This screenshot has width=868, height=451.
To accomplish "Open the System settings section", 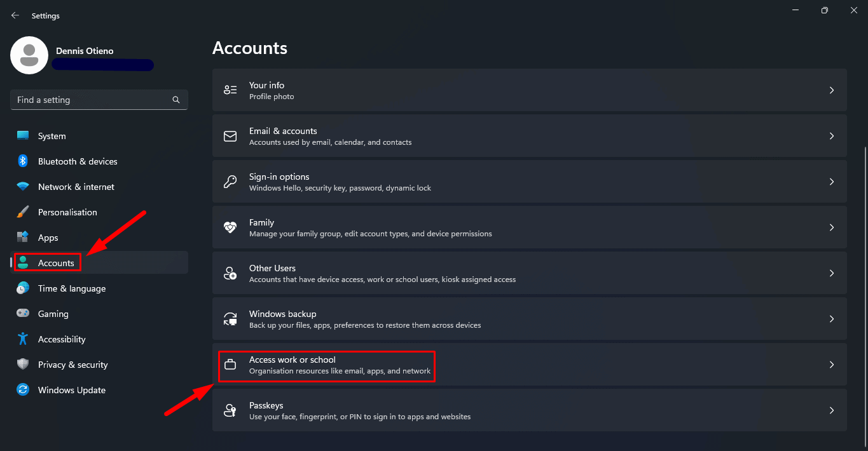I will tap(52, 136).
